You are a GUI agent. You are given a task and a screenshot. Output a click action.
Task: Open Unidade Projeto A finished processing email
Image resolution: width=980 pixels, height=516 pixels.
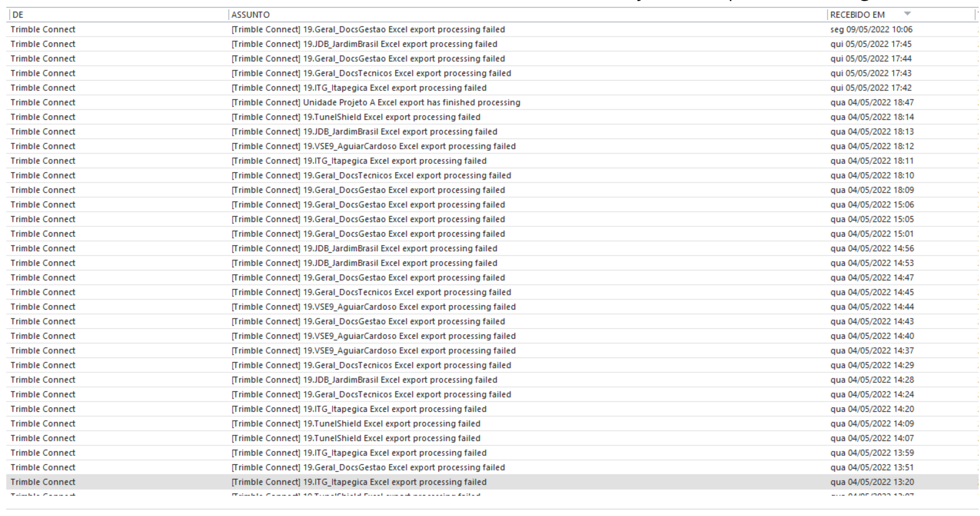click(x=492, y=102)
